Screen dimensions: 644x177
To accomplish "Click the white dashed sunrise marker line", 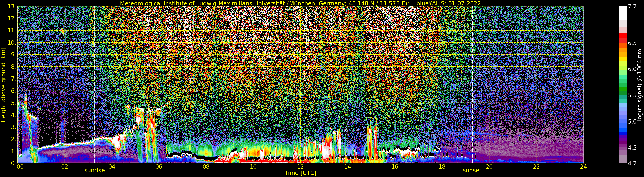I will 95,85.
